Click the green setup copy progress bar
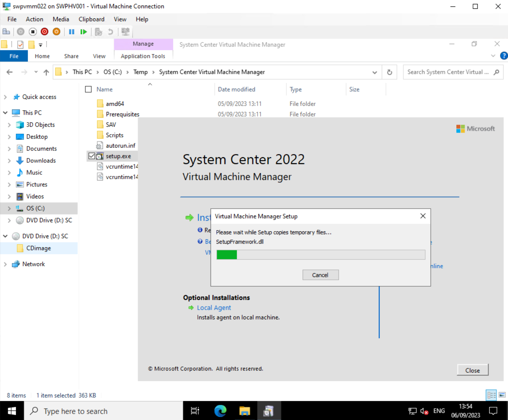The image size is (508, 420). [227, 254]
